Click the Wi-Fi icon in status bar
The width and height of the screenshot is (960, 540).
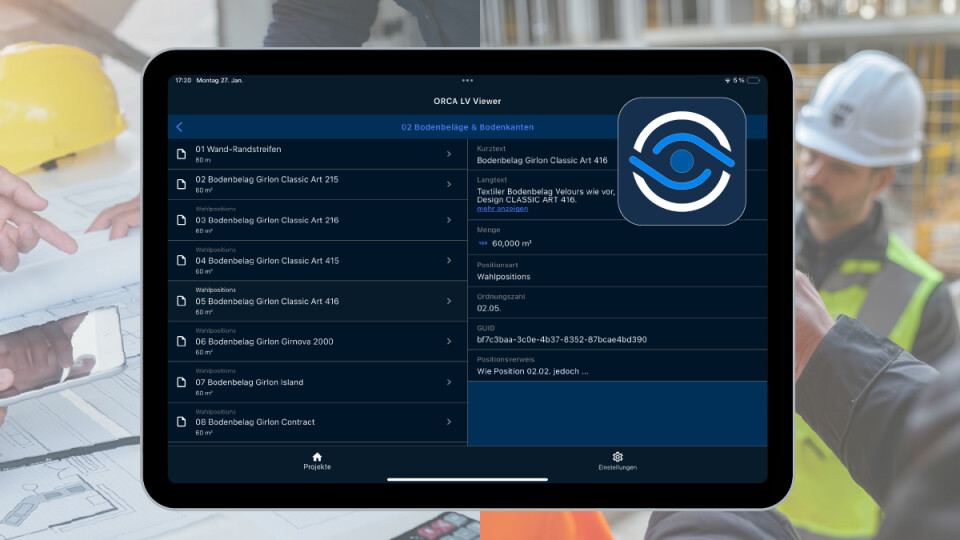[727, 80]
